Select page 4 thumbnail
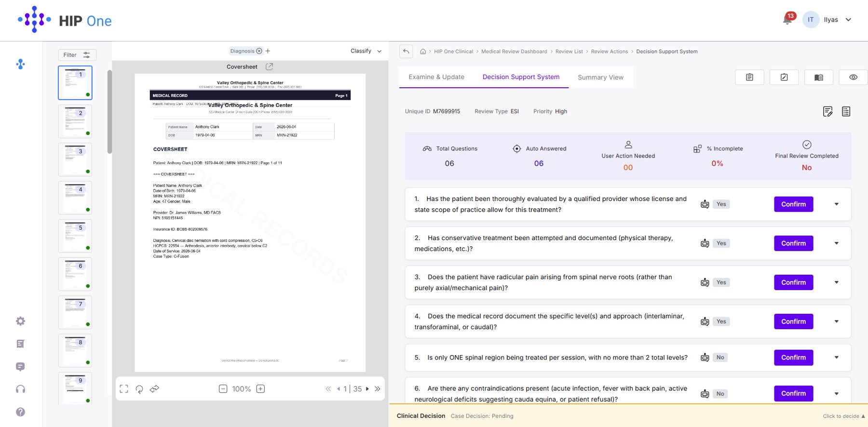The height and width of the screenshot is (427, 868). [75, 198]
